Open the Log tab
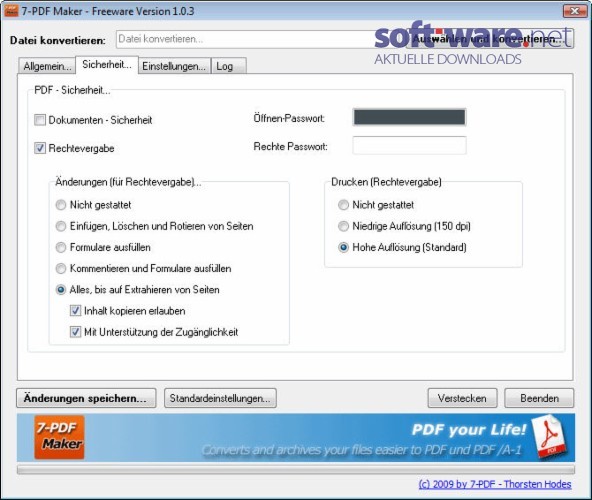The image size is (592, 500). click(228, 66)
